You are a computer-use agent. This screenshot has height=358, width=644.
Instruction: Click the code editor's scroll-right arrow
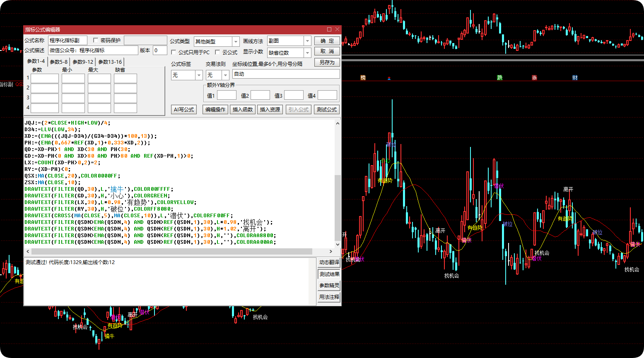pyautogui.click(x=331, y=251)
